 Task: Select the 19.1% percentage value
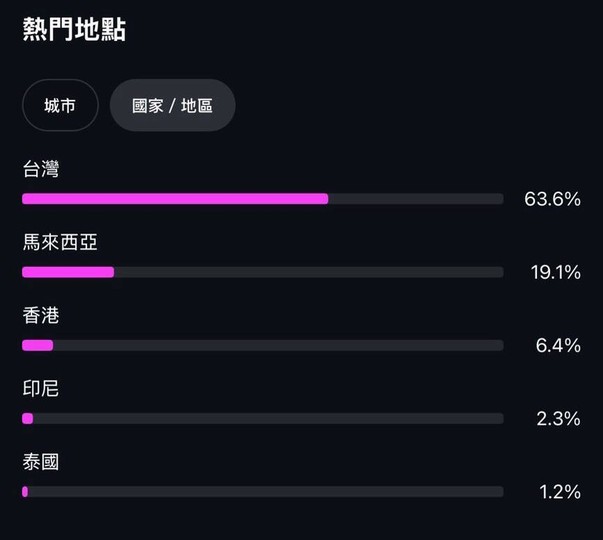tap(555, 272)
